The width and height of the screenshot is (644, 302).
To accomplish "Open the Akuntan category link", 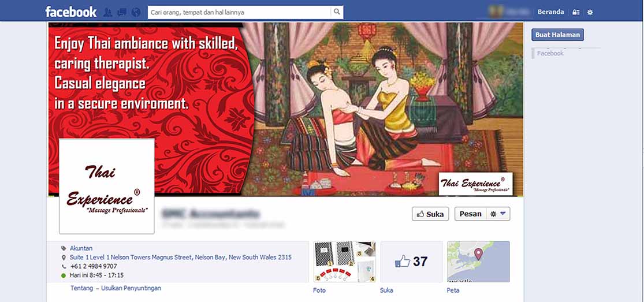I will click(81, 248).
